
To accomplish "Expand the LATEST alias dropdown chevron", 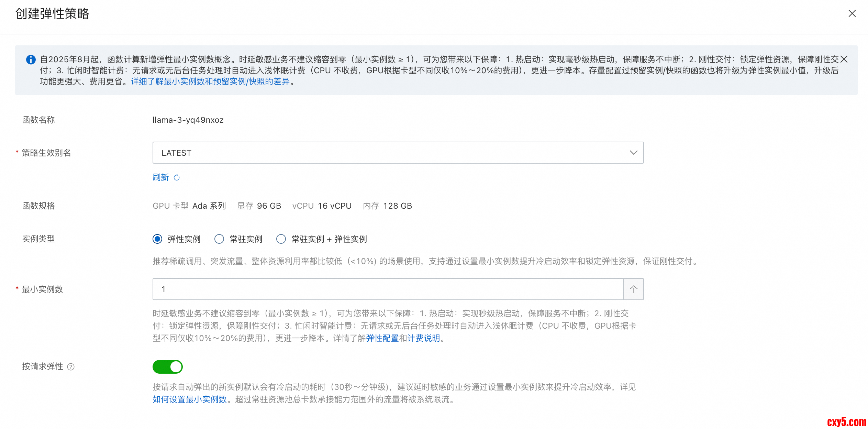I will coord(633,153).
